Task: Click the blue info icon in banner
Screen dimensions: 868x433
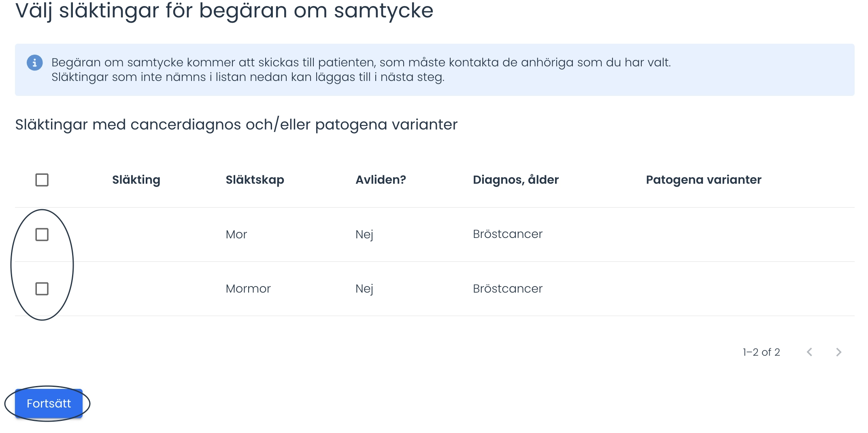Action: point(34,63)
